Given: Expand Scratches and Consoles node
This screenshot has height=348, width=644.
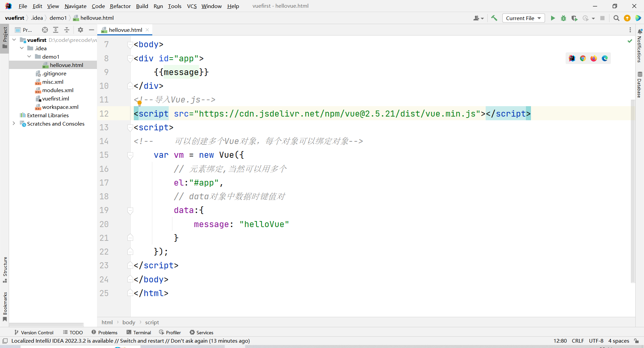Looking at the screenshot, I should [14, 123].
